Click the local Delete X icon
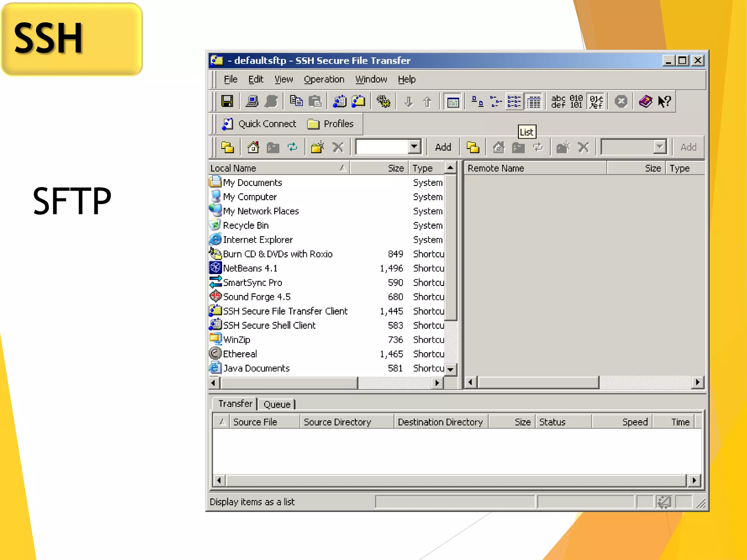 [338, 147]
